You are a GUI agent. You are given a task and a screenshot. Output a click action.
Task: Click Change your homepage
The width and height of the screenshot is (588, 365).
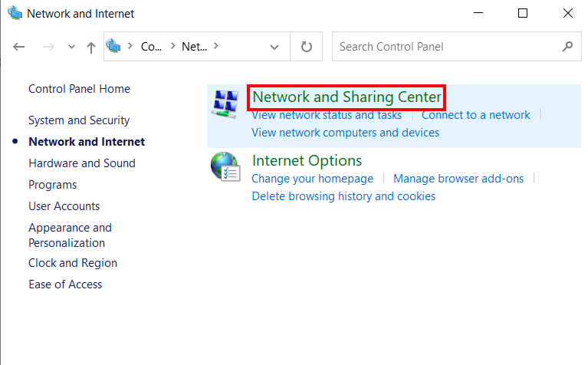click(x=312, y=179)
